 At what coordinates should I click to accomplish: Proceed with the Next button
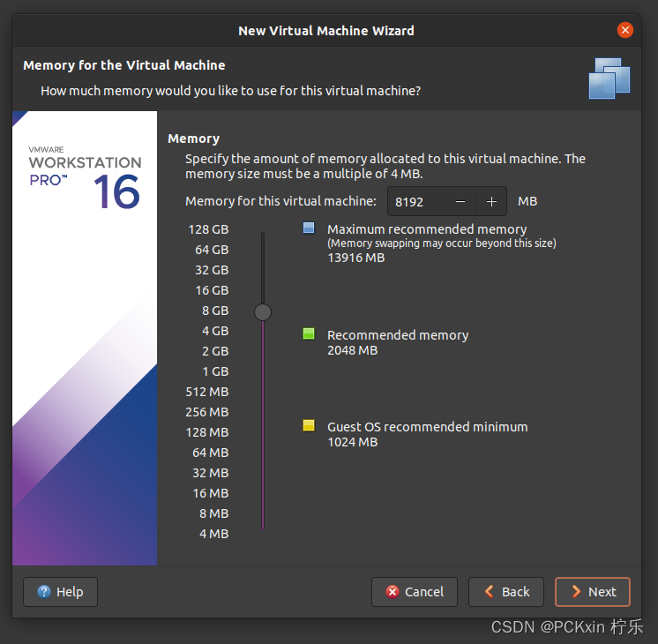coord(593,592)
